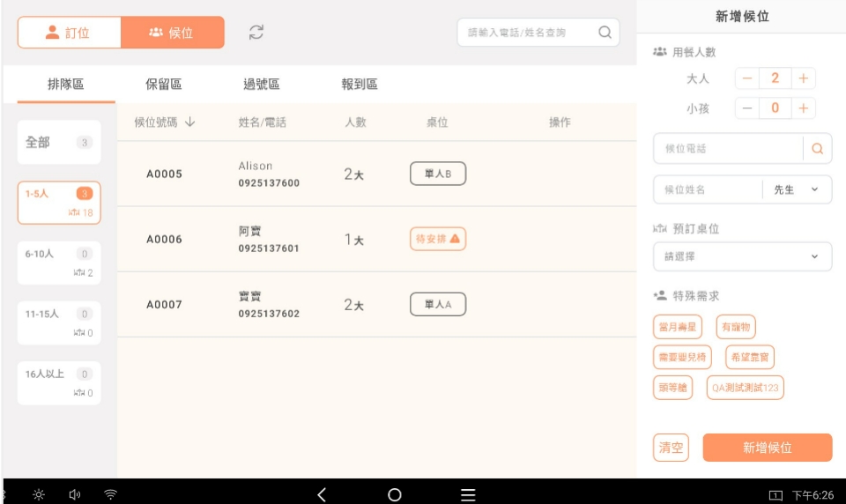Image resolution: width=846 pixels, height=504 pixels.
Task: Click the magnifier icon in the top search bar
Action: 605,33
